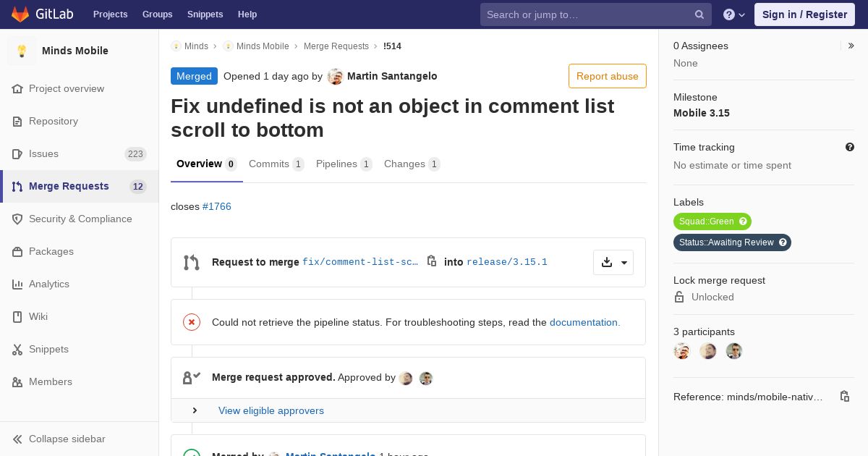Click Martin Santangelo's author avatar

(x=335, y=77)
